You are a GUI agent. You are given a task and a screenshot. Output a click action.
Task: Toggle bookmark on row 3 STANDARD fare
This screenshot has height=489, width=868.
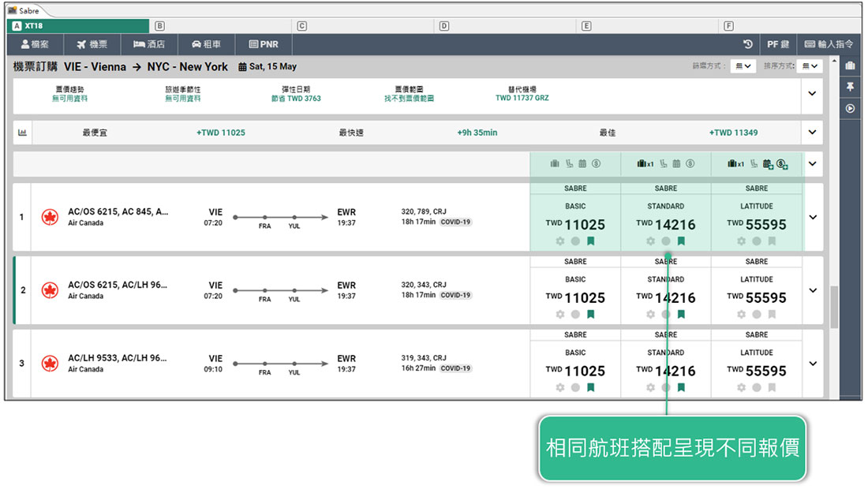coord(682,388)
